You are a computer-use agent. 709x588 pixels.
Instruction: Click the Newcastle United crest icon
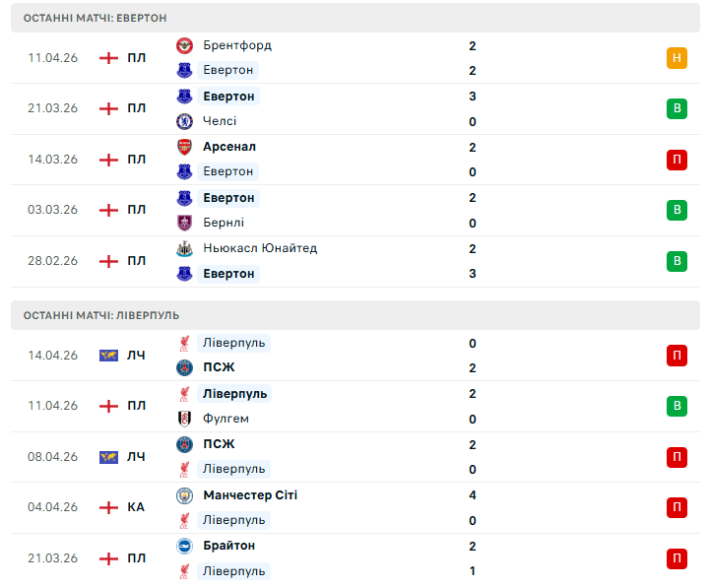[184, 248]
